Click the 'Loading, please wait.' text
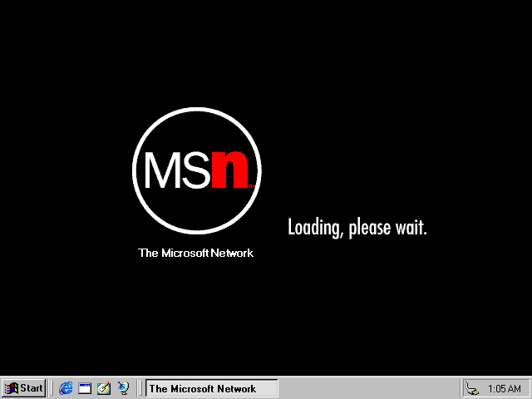The image size is (532, 399). [x=357, y=227]
